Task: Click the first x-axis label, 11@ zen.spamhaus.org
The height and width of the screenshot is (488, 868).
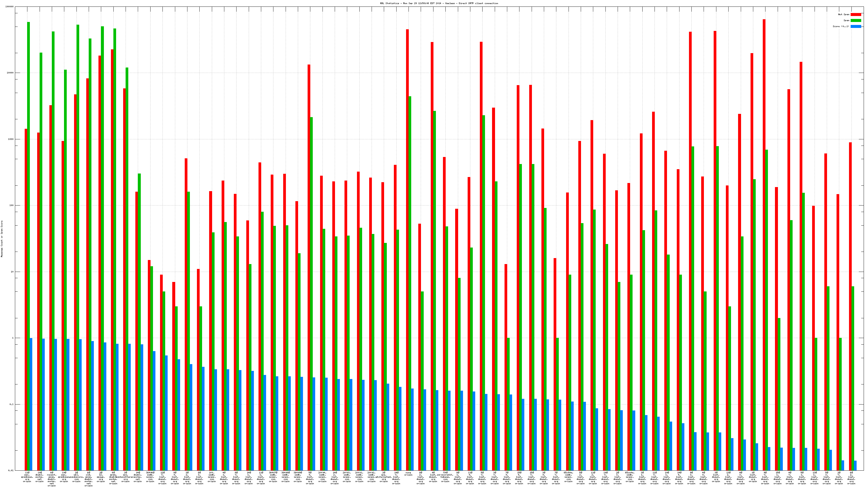Action: coord(27,477)
